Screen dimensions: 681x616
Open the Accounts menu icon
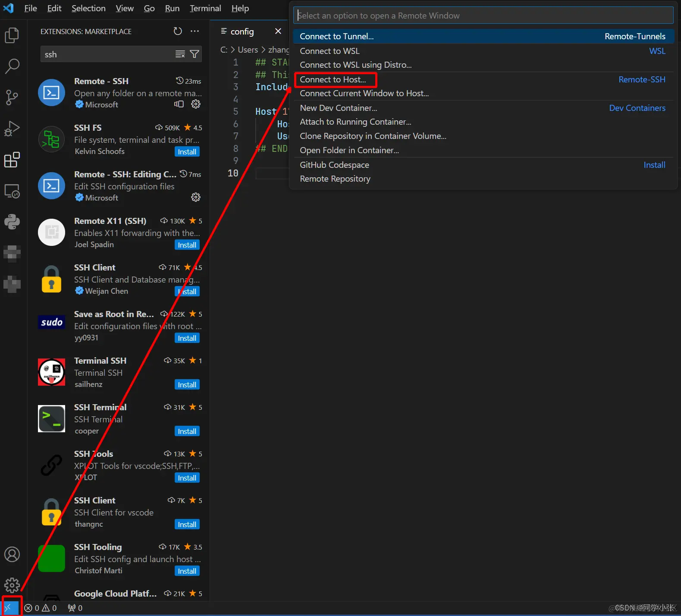[12, 554]
